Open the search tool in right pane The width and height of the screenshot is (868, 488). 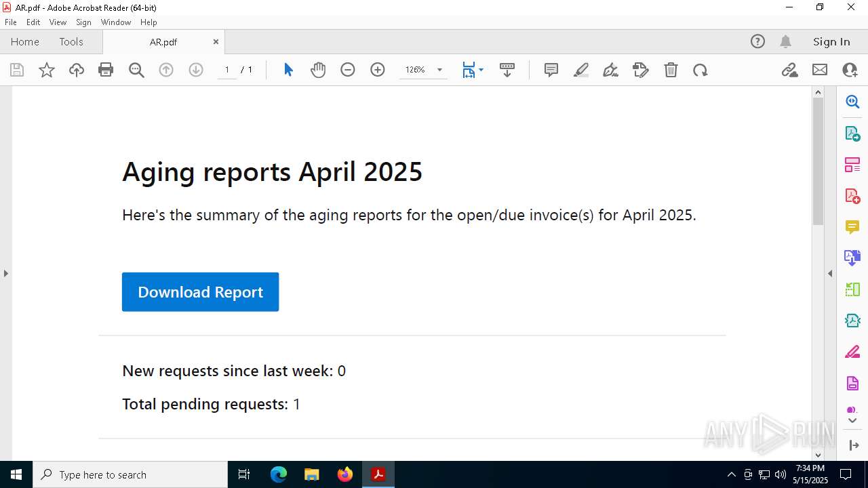tap(852, 102)
